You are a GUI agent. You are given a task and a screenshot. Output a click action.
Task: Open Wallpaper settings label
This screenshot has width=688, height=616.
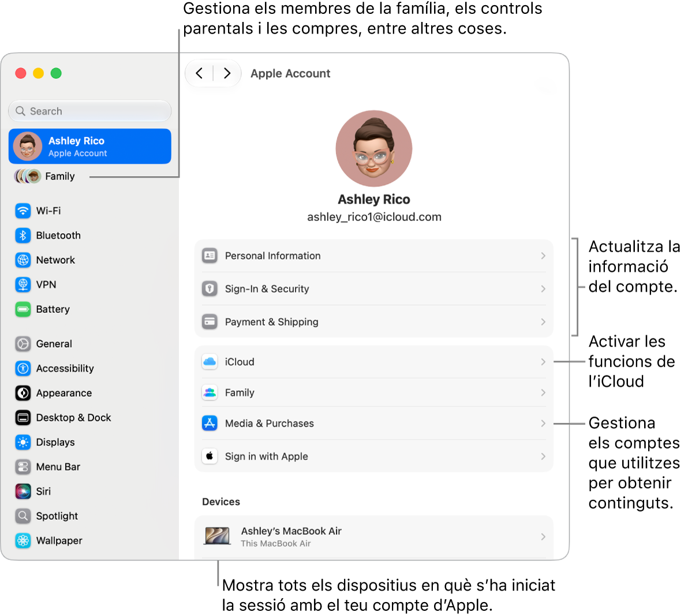(59, 540)
